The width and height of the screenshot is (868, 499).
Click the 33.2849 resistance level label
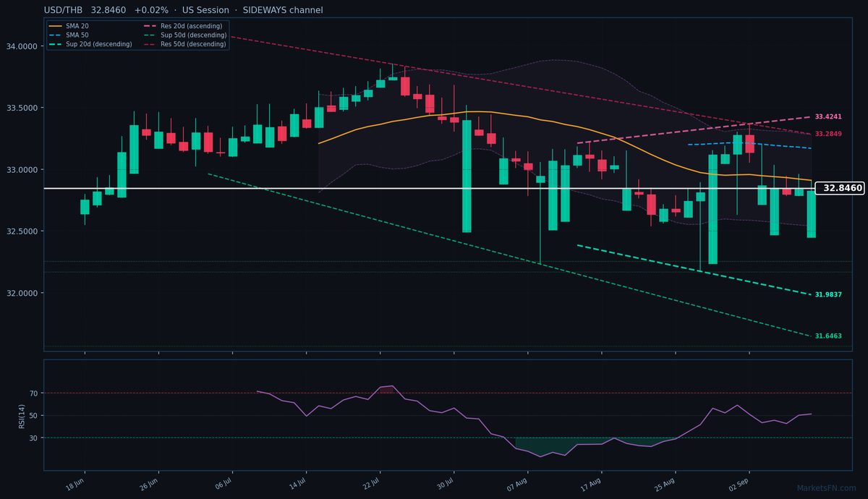(x=828, y=134)
